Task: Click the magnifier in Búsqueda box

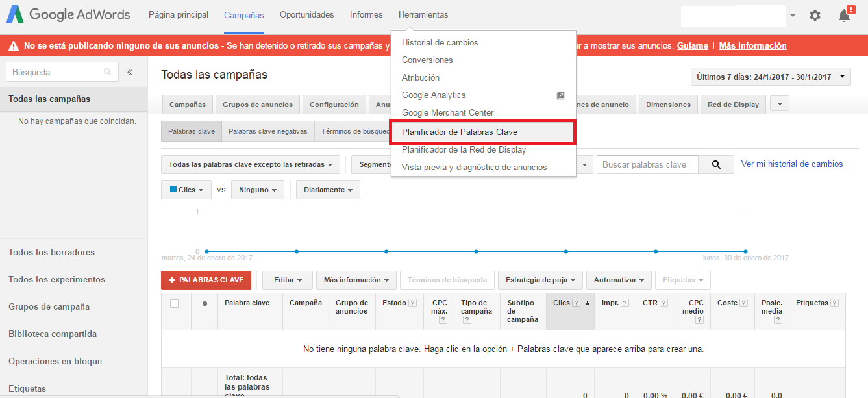Action: tap(108, 72)
